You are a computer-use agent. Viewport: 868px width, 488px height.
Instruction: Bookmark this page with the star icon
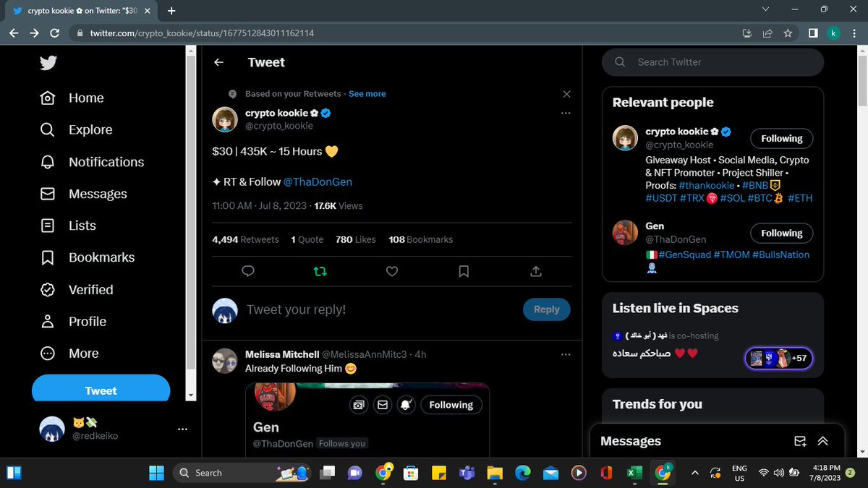point(787,33)
